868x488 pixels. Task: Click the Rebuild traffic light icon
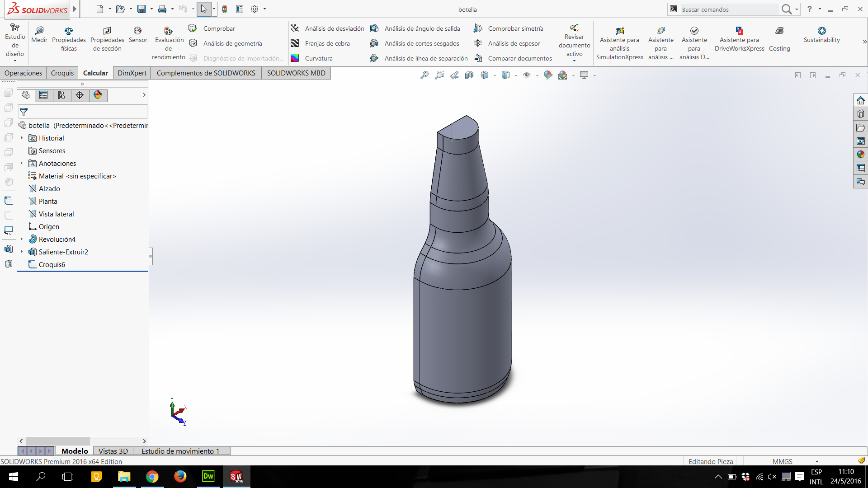click(225, 9)
